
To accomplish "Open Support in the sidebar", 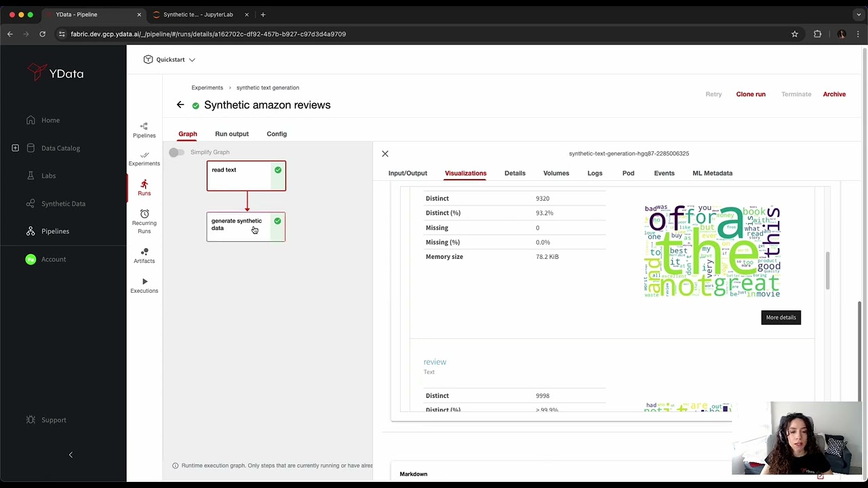I will 54,420.
